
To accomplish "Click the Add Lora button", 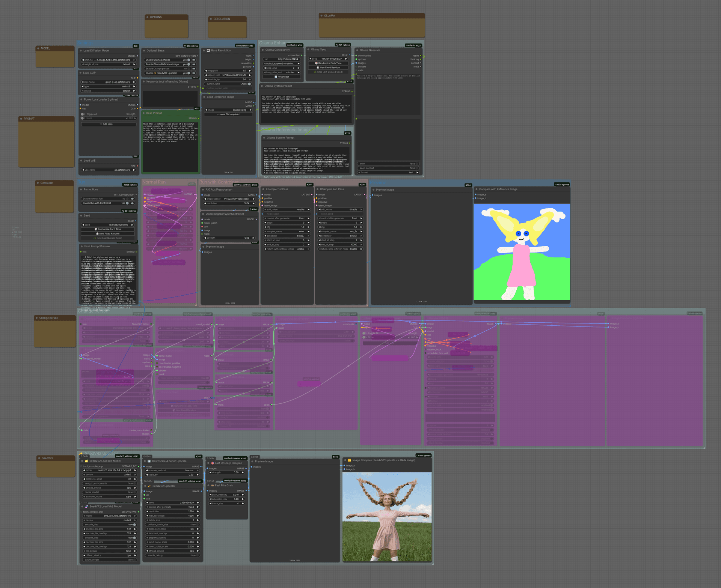I will tap(109, 124).
